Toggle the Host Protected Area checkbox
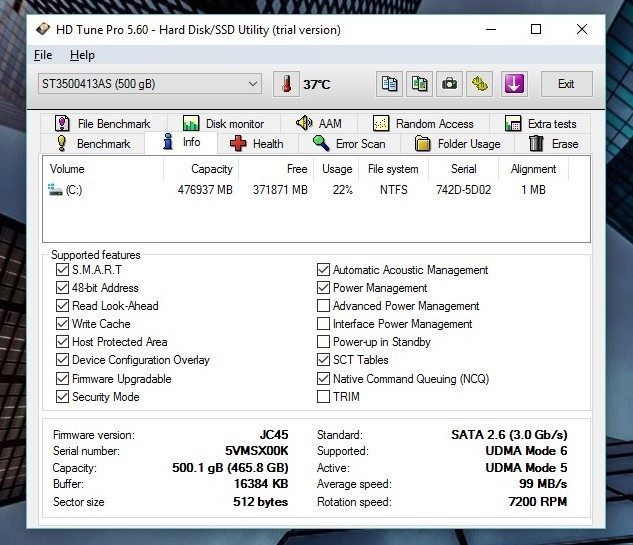Screen dimensions: 633x545 click(62, 342)
